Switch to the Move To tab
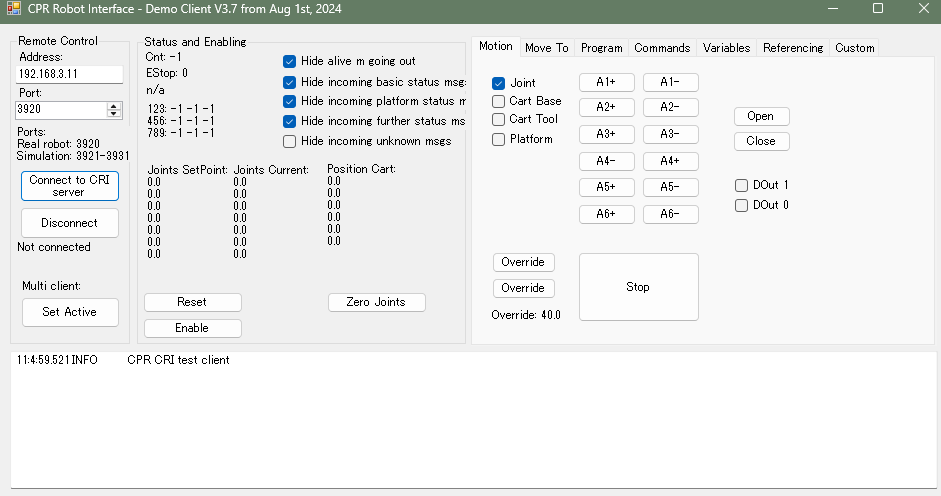This screenshot has width=941, height=496. pos(546,48)
